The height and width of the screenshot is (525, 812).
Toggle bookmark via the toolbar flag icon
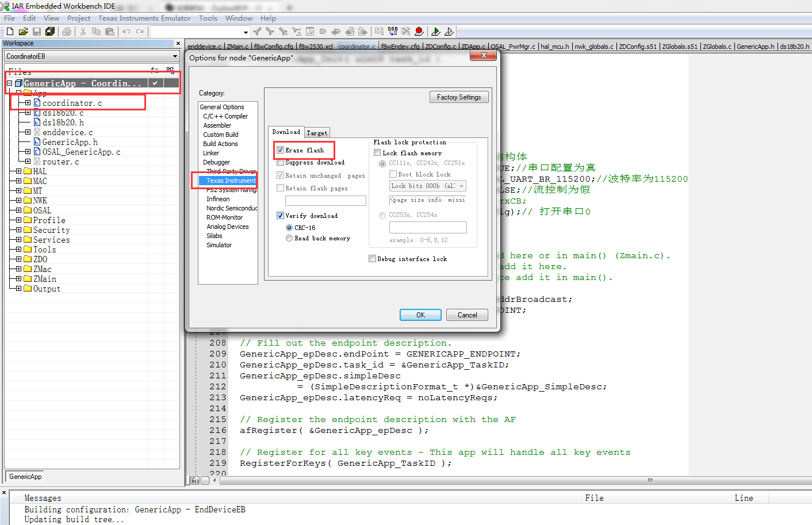click(x=323, y=32)
